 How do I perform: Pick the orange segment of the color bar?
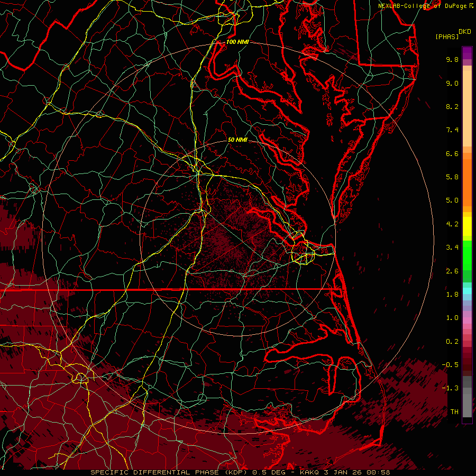coord(467,182)
